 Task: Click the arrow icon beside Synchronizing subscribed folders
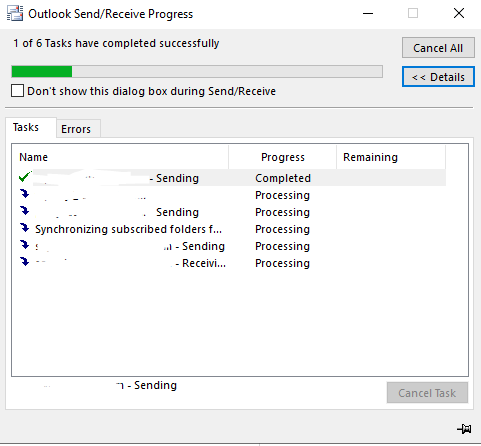point(24,228)
